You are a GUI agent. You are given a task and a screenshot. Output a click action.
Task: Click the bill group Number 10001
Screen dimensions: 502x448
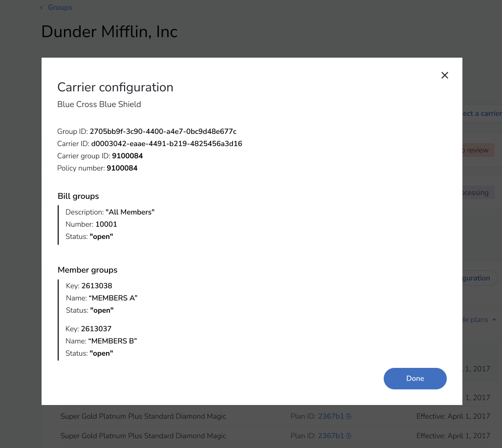106,224
